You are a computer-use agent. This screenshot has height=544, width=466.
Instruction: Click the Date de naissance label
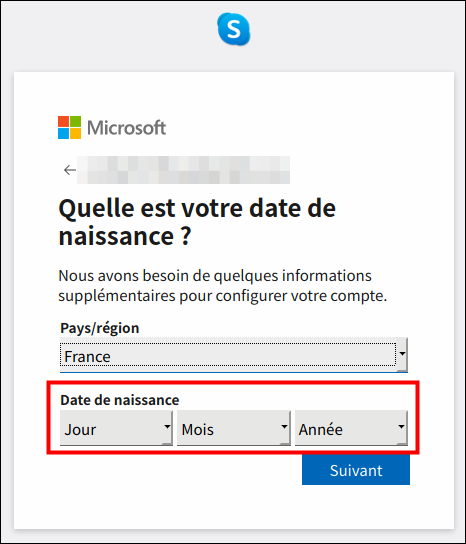pos(120,400)
